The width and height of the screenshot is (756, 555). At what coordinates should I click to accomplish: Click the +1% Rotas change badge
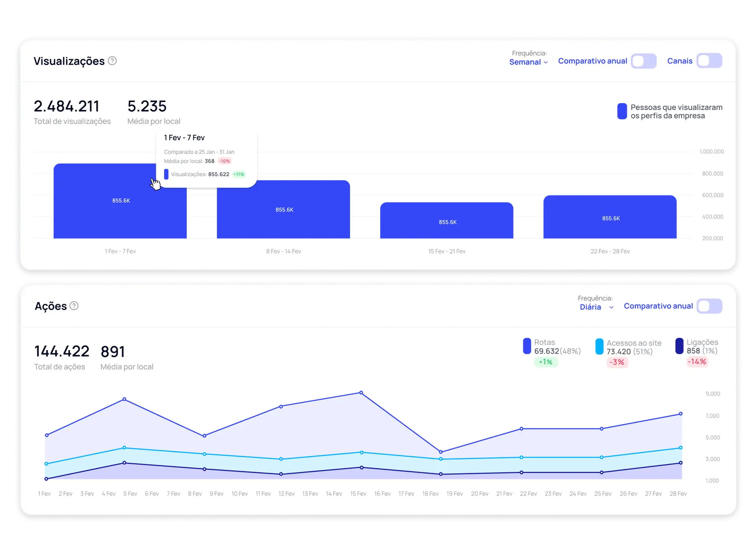[x=545, y=362]
